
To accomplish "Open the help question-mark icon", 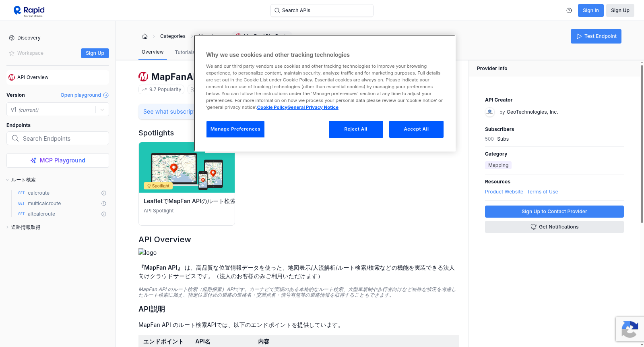I will pyautogui.click(x=569, y=10).
